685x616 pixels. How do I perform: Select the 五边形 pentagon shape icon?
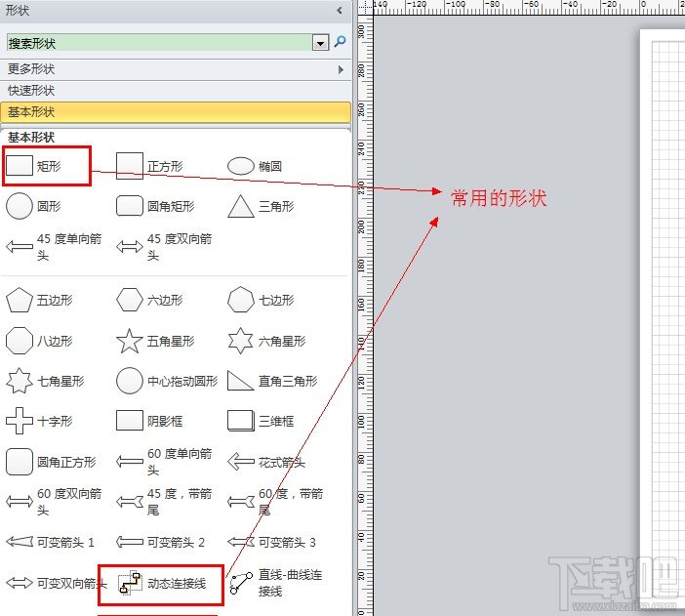coord(20,300)
